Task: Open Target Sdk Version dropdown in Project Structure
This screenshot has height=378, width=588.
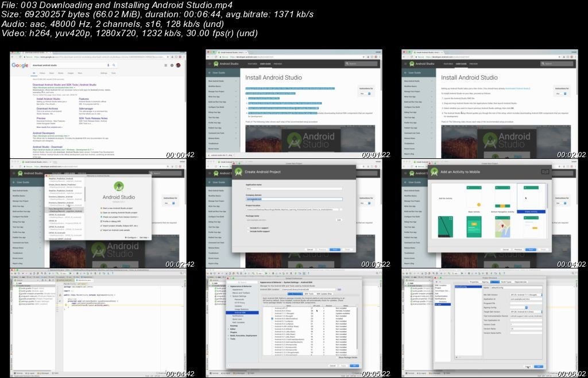Action: point(526,311)
